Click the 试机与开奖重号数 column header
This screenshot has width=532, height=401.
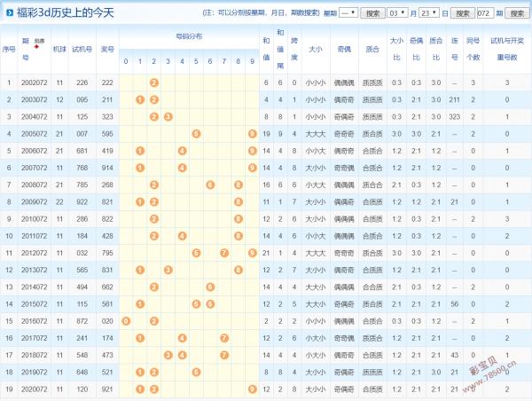tap(507, 49)
